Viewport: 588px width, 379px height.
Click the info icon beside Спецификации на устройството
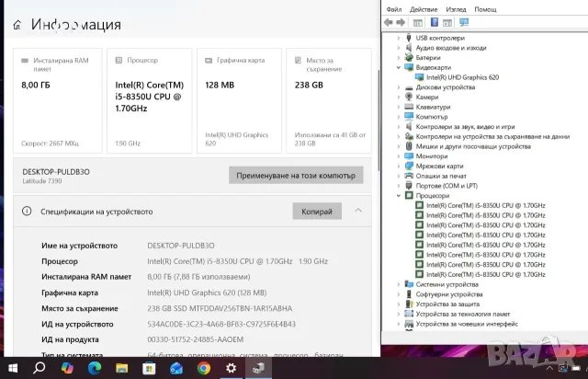27,211
